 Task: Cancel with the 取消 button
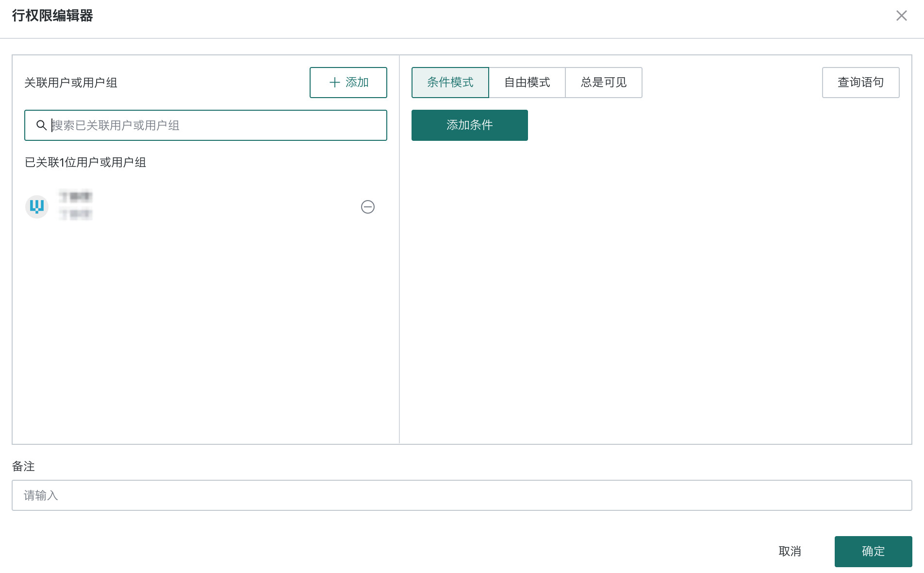pos(790,552)
